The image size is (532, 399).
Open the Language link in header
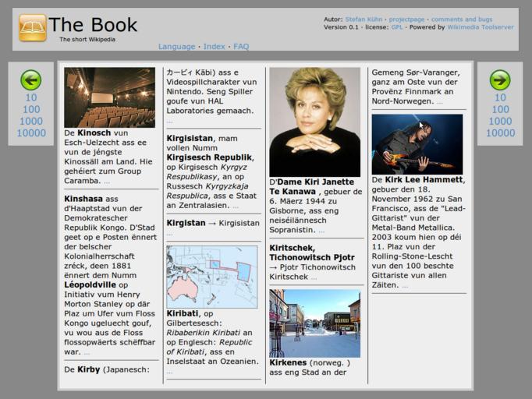pos(176,47)
